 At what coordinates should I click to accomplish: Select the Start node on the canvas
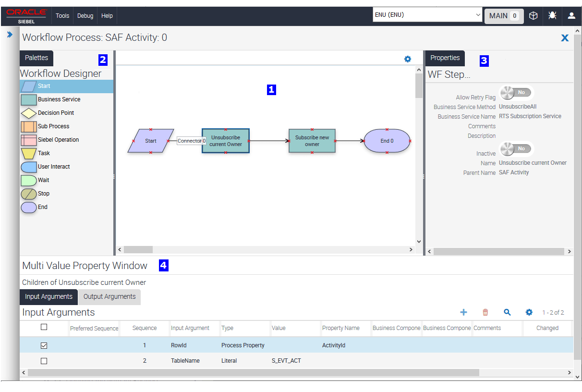click(x=151, y=141)
